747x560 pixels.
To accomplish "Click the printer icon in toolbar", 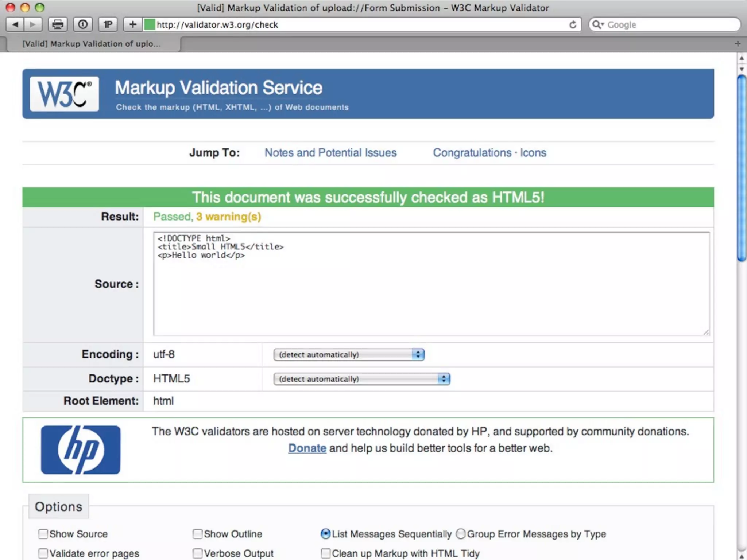I will pyautogui.click(x=58, y=24).
